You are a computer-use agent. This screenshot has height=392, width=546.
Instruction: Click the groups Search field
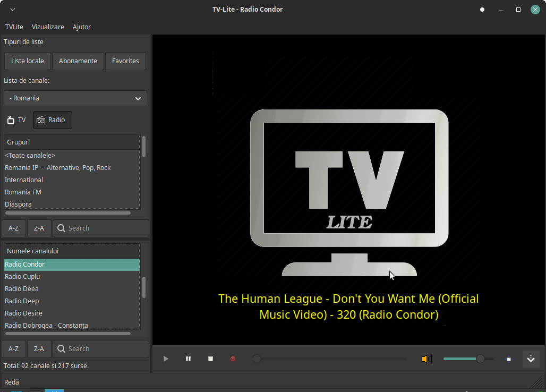(101, 228)
